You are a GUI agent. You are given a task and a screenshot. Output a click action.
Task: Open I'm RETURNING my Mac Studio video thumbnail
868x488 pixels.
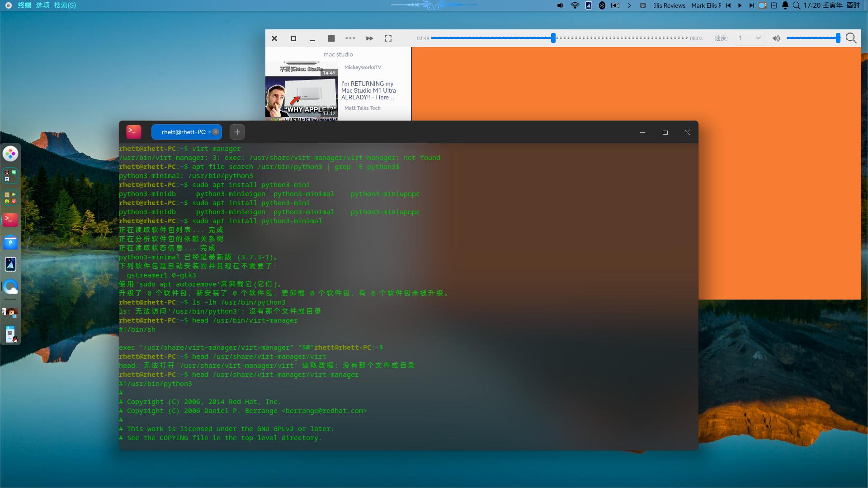pyautogui.click(x=301, y=97)
